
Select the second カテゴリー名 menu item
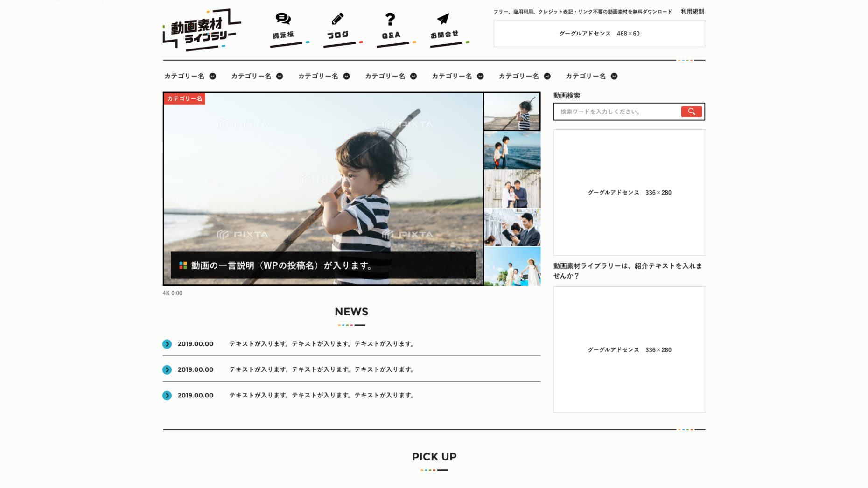[x=251, y=77]
